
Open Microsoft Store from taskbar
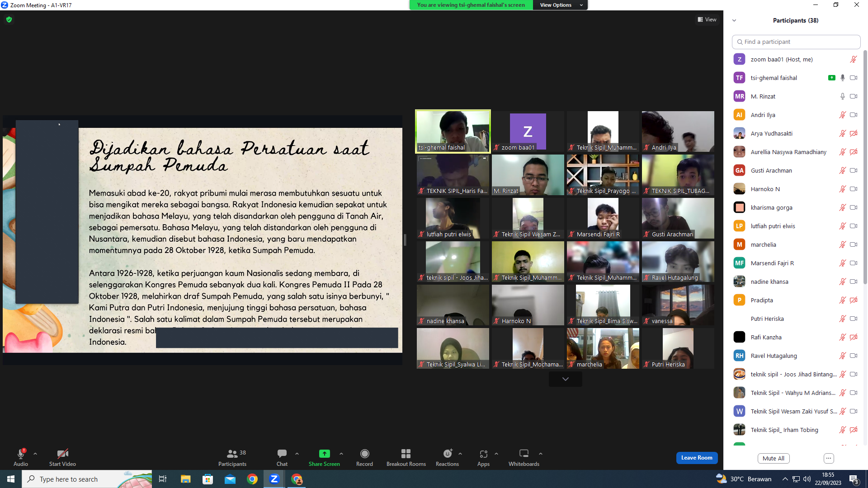[208, 479]
